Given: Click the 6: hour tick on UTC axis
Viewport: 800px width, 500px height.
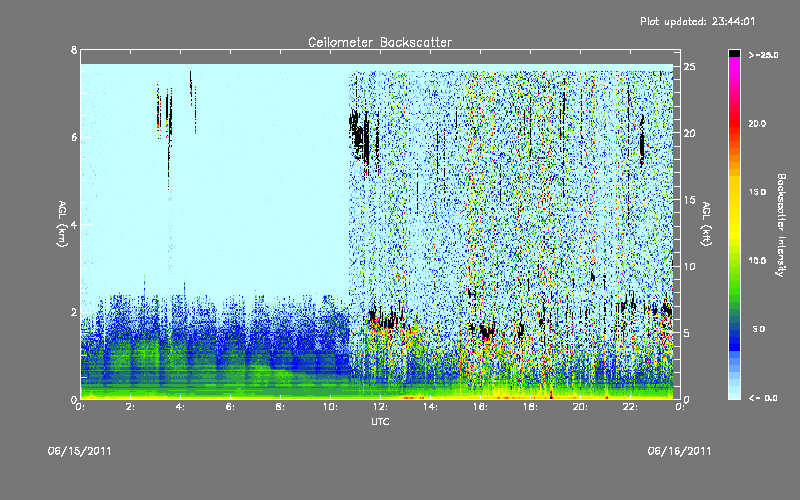Looking at the screenshot, I should coord(230,407).
